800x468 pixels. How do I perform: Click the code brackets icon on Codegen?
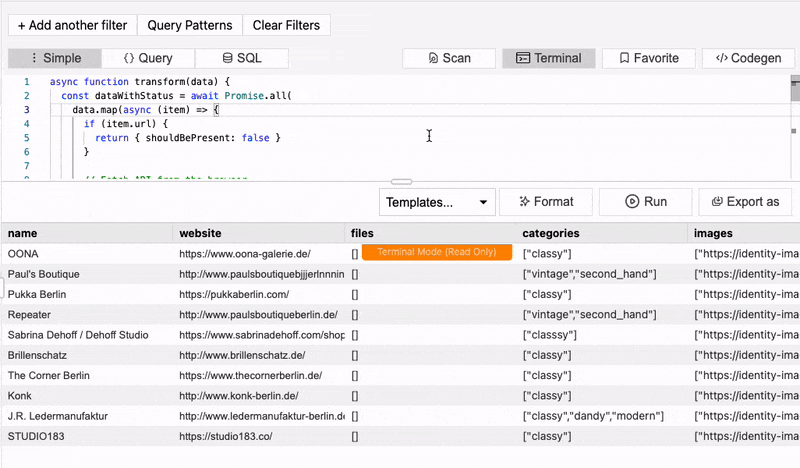click(x=721, y=58)
